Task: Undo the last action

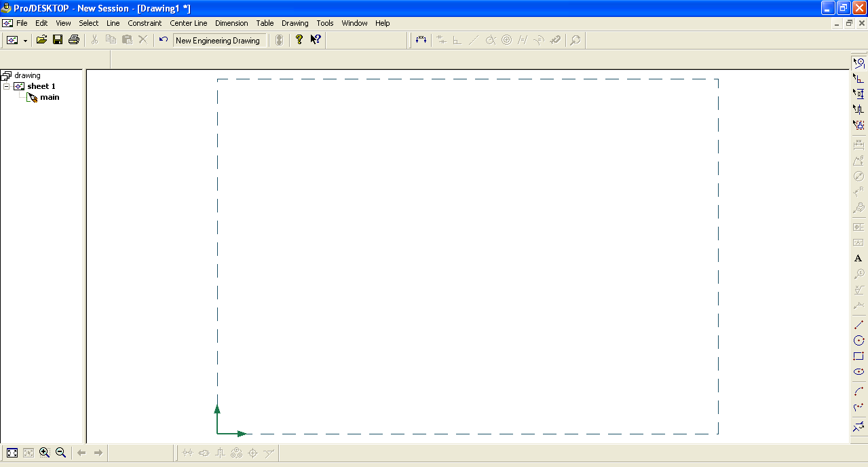Action: tap(162, 39)
